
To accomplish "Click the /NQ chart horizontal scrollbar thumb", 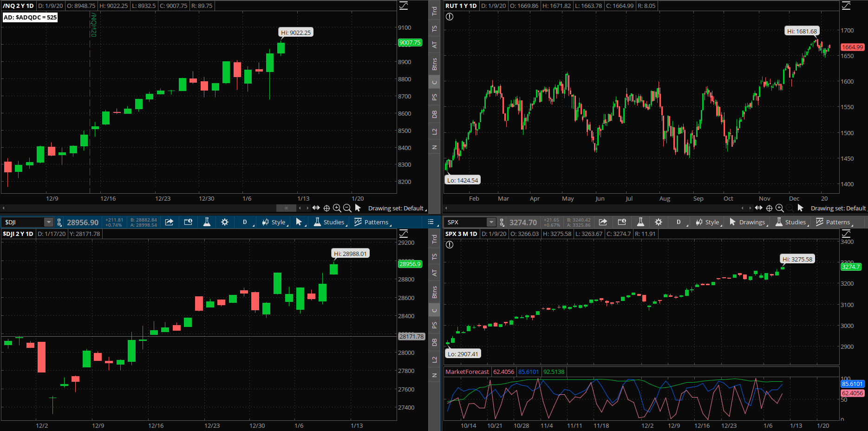I will tap(287, 208).
